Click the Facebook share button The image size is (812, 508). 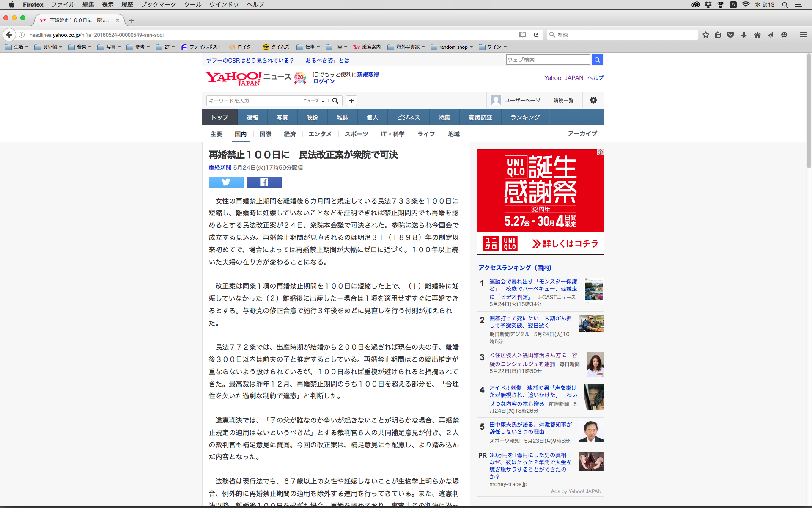pyautogui.click(x=264, y=182)
